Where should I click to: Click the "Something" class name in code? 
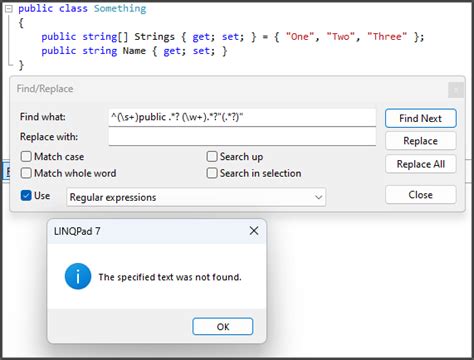coord(120,8)
